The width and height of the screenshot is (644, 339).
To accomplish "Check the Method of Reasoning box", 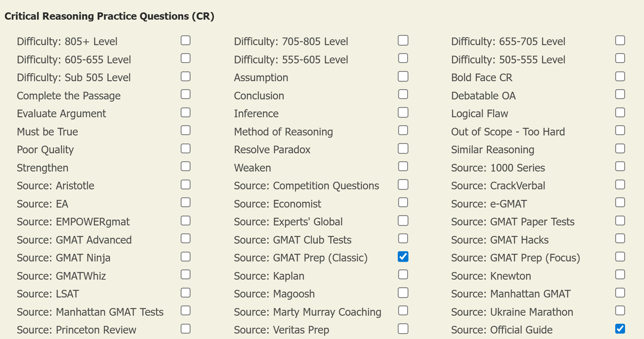I will coord(403,130).
